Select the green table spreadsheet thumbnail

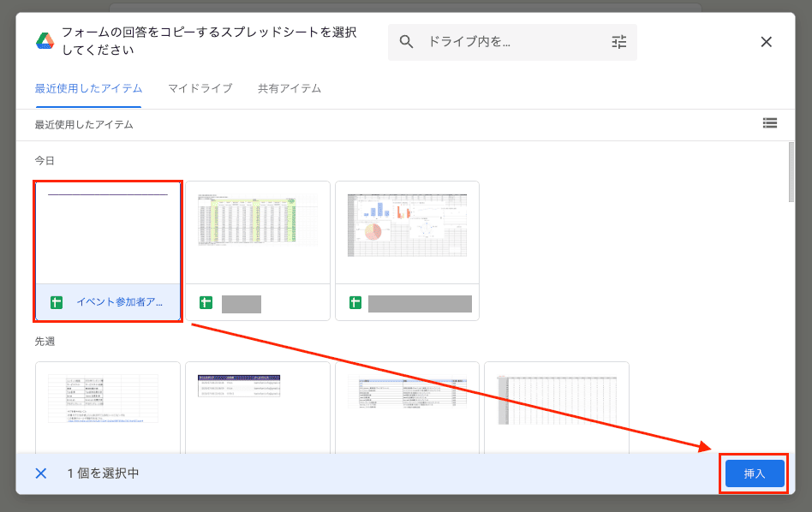pos(258,231)
